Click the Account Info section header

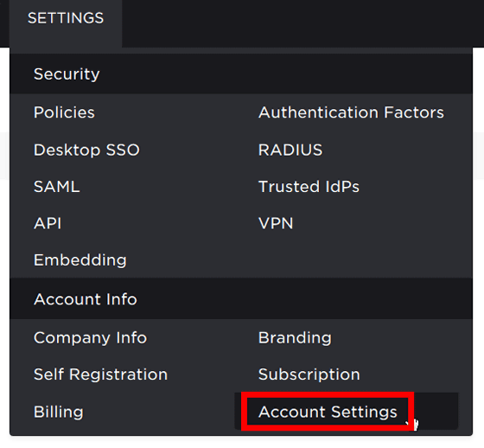[241, 298]
